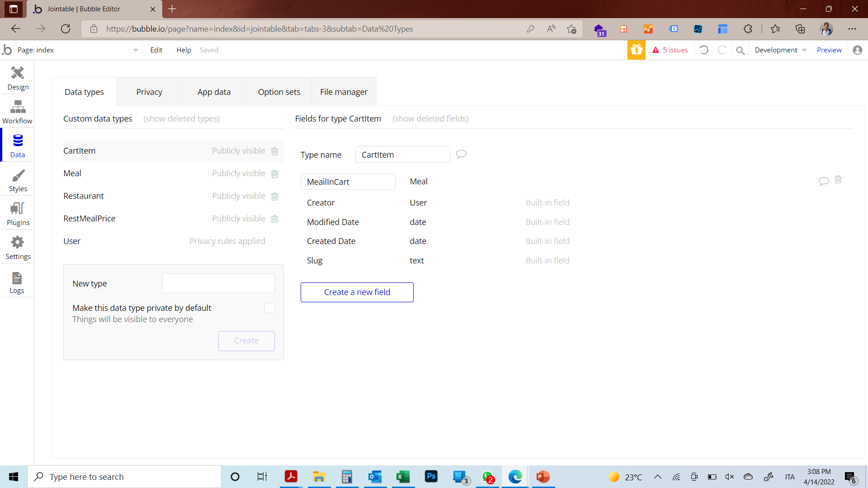
Task: Add comment on CartItem type name
Action: click(461, 155)
